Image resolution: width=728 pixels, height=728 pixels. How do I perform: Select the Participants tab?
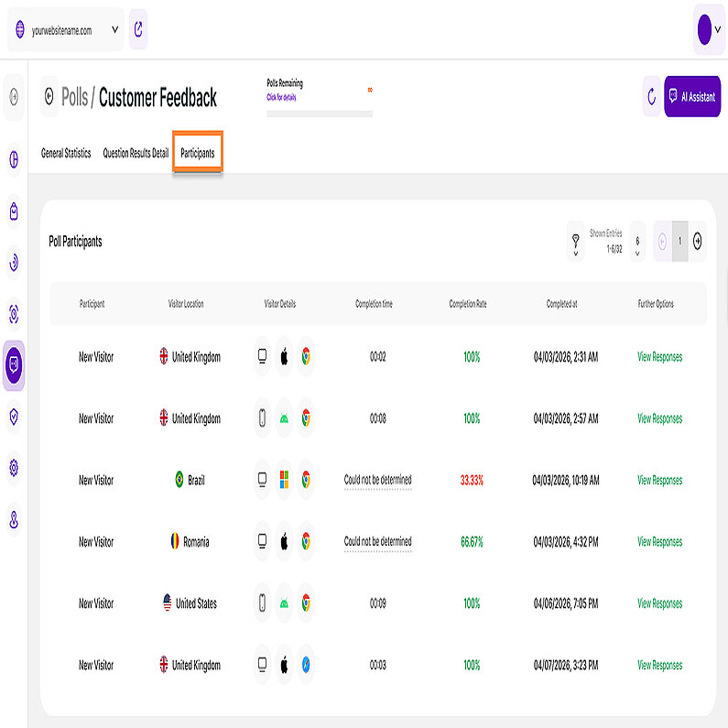point(197,153)
